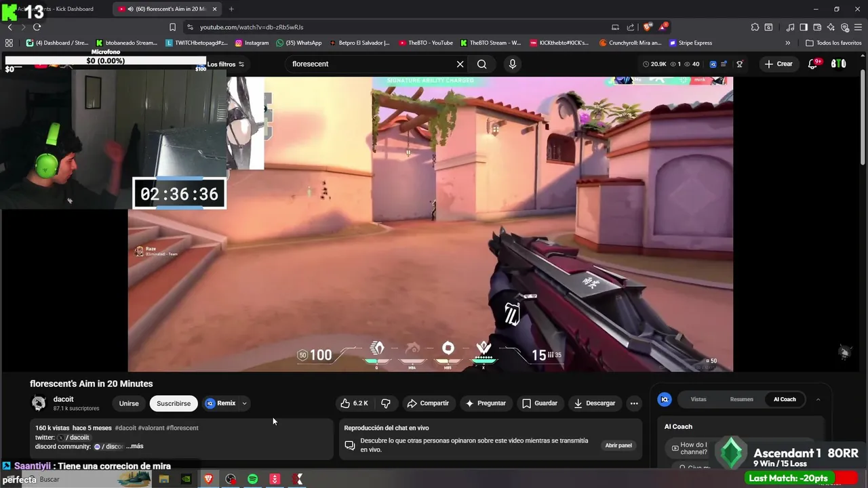Open the Instagram bookmark
Screen dimensions: 868x488
(x=252, y=43)
